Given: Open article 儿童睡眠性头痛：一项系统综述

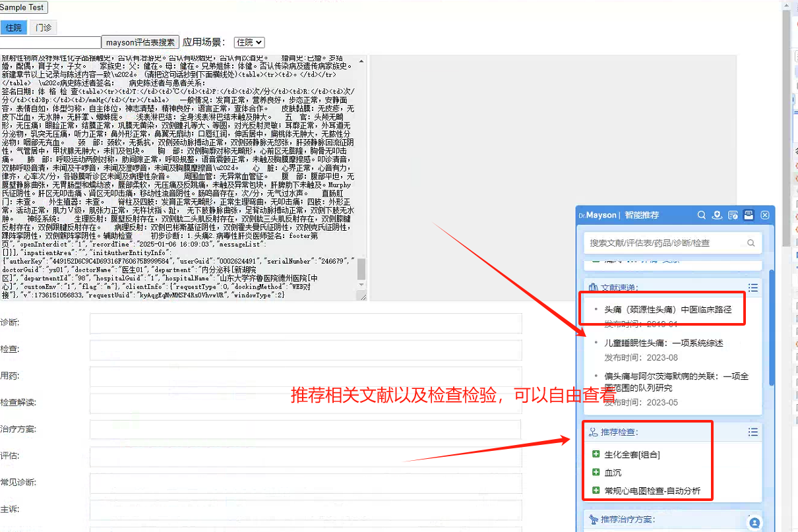Looking at the screenshot, I should [663, 343].
